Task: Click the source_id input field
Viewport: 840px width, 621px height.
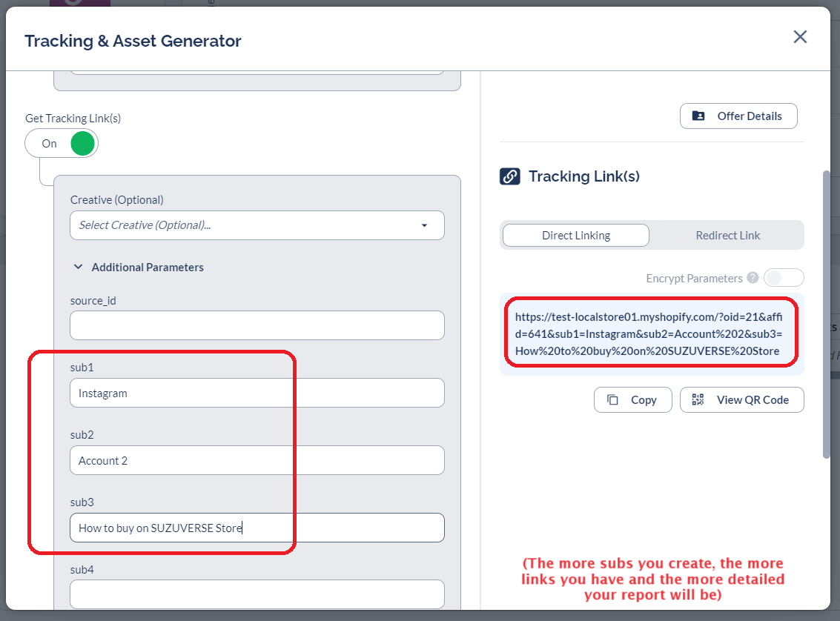Action: point(257,325)
